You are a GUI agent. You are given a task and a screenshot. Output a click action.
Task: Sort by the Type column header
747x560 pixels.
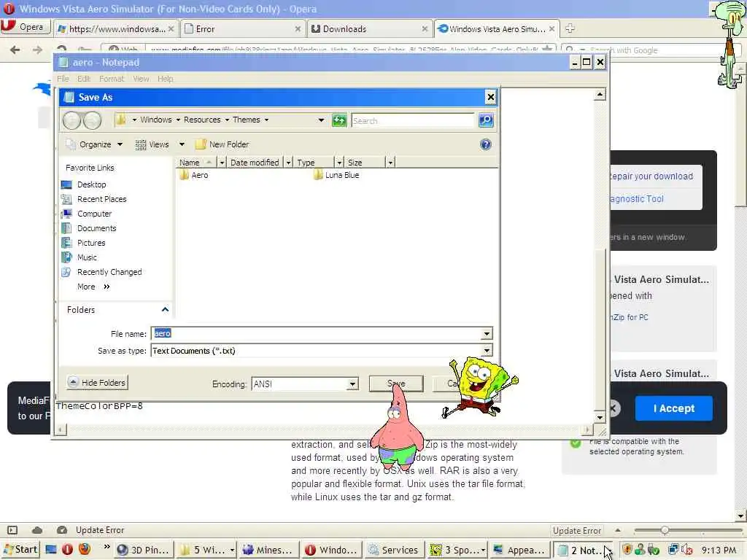pos(314,163)
